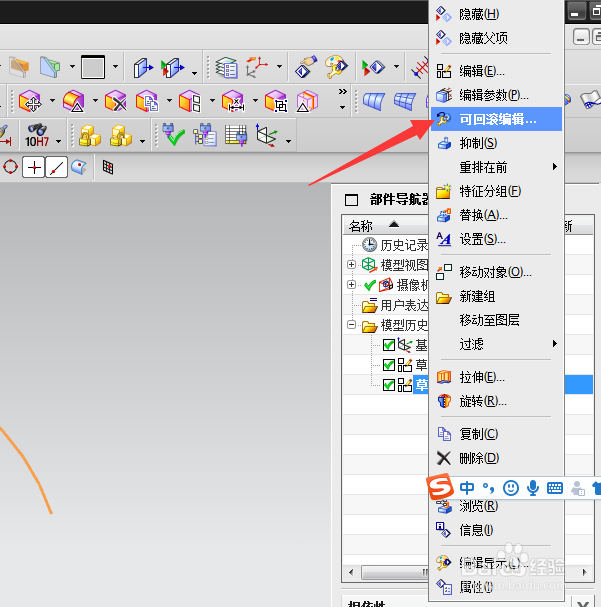Click the second yellow padlock blocks icon
This screenshot has height=607, width=601.
point(120,135)
